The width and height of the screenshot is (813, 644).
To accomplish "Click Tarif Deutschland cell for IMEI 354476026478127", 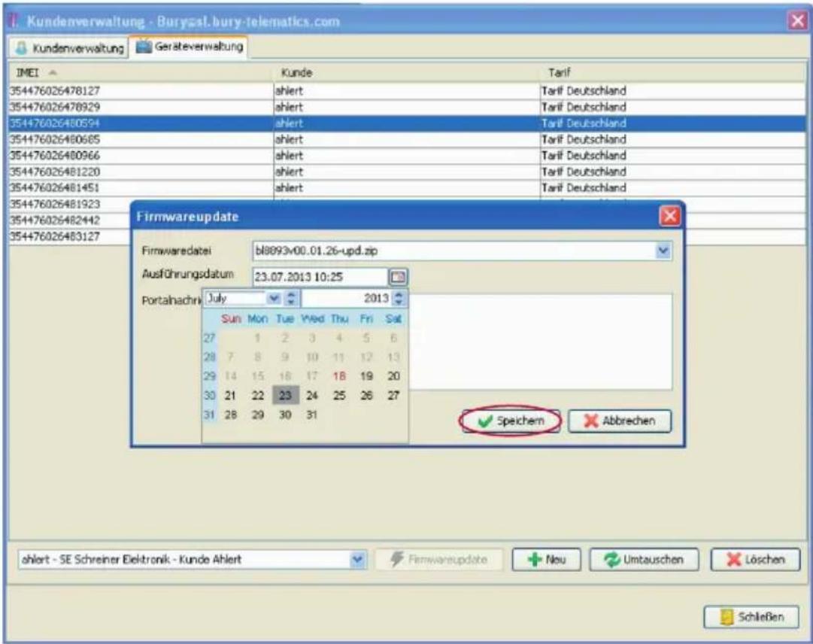I will coord(673,91).
